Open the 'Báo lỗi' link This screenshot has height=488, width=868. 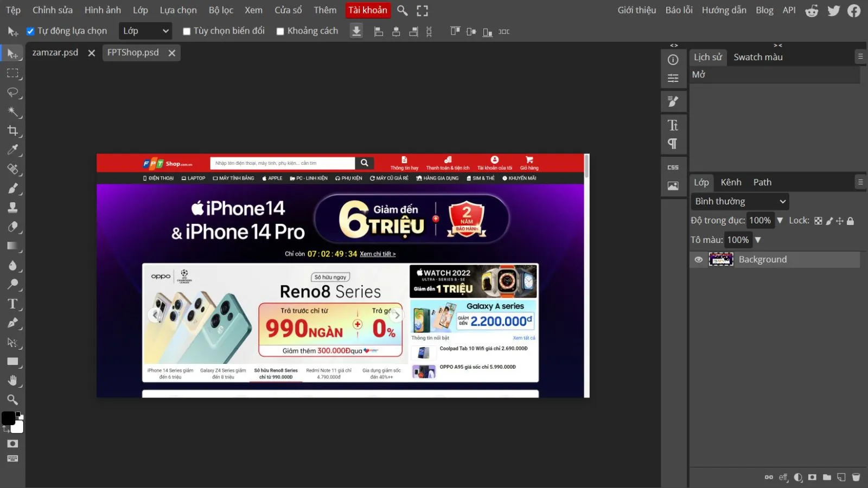click(x=679, y=10)
